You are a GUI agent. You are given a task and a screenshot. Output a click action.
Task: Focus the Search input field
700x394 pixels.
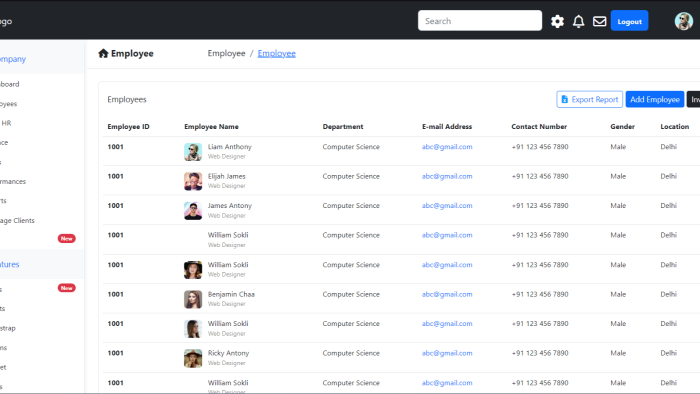click(480, 21)
